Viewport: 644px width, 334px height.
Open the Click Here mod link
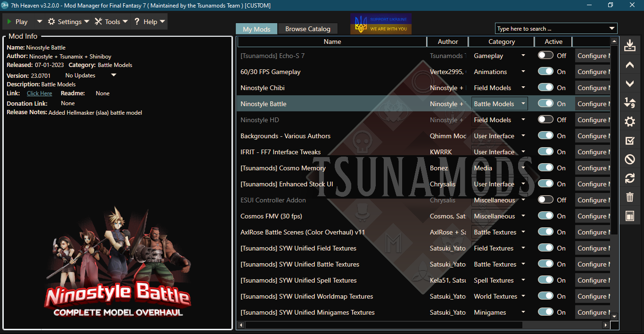[x=40, y=93]
